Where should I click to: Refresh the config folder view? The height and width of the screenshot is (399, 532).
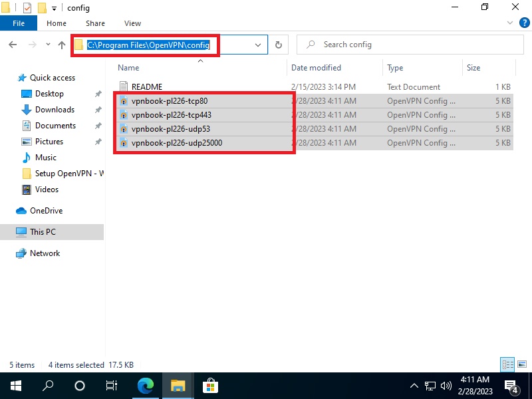click(x=279, y=45)
